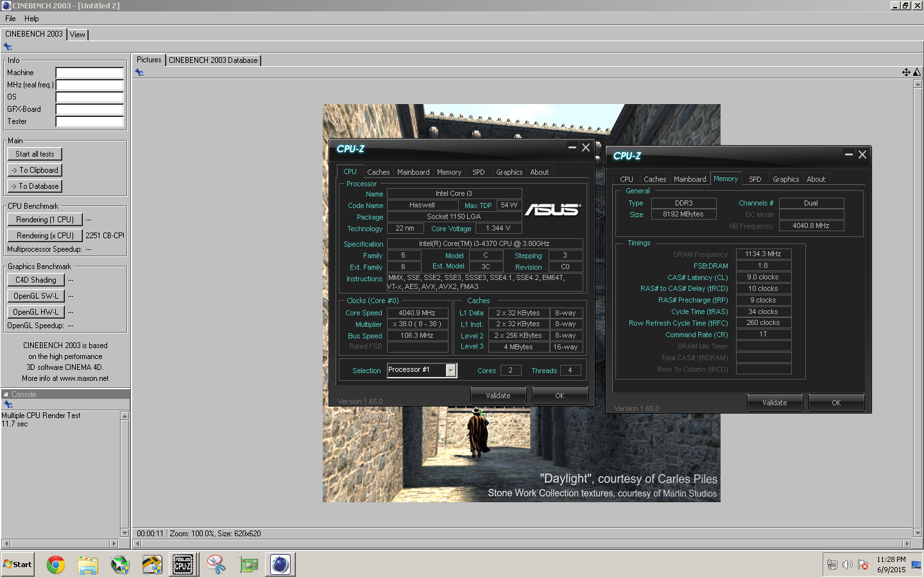Open the Mainboard tab in the left CPU-Z window

tap(413, 172)
